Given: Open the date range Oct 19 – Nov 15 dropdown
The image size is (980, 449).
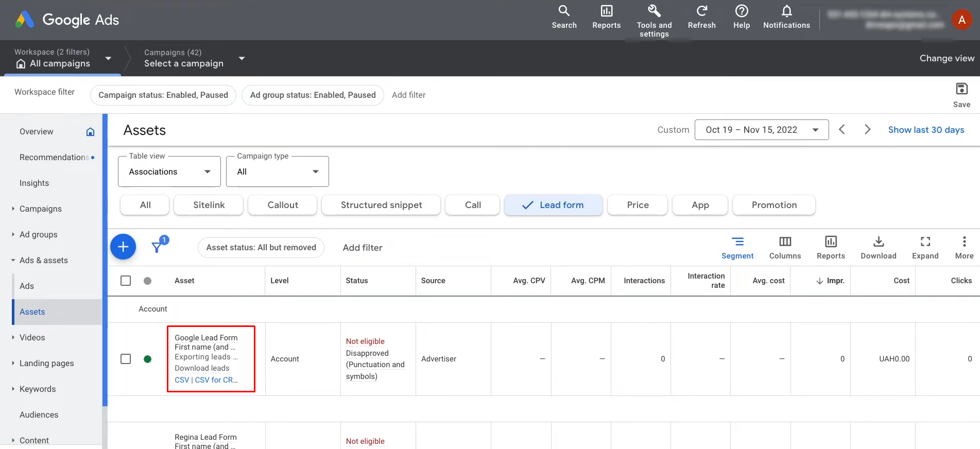Looking at the screenshot, I should point(762,130).
